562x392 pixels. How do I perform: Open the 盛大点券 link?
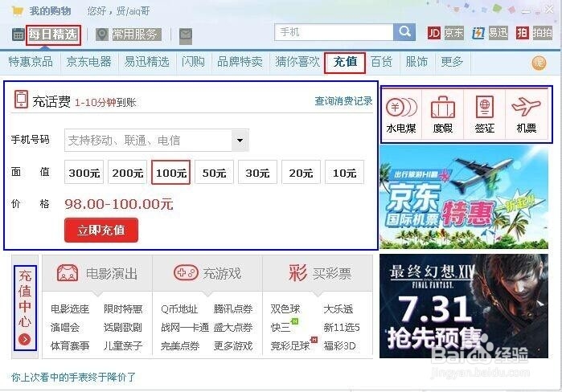click(x=233, y=328)
